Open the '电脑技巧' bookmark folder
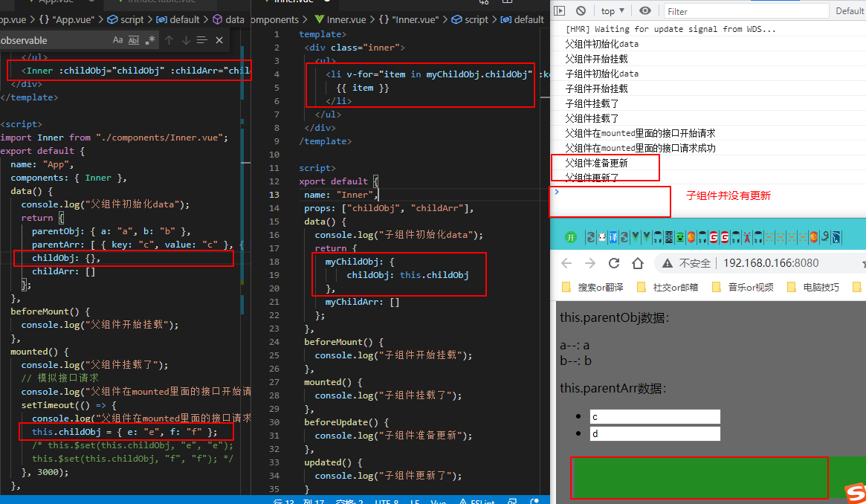The height and width of the screenshot is (504, 866). [x=813, y=287]
